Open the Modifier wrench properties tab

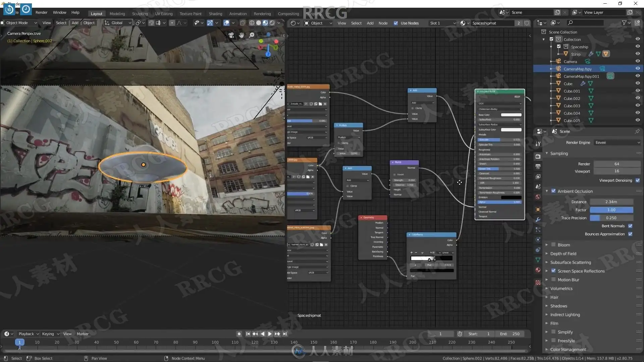pos(538,220)
